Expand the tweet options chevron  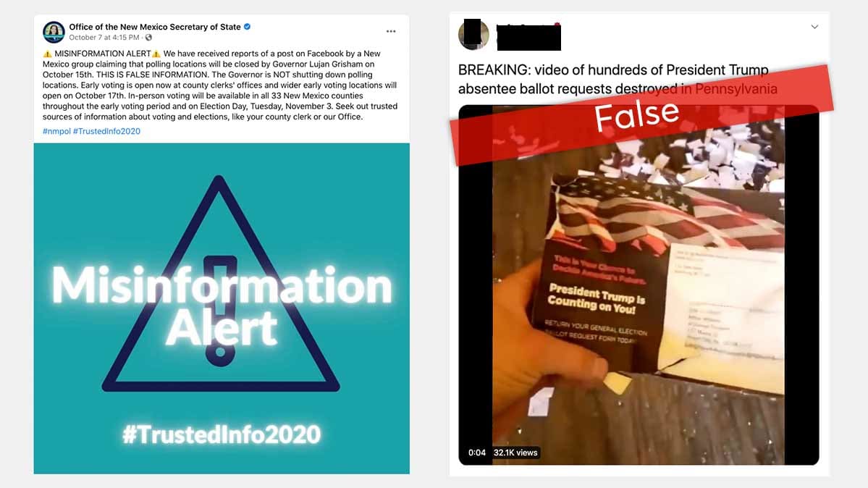814,27
